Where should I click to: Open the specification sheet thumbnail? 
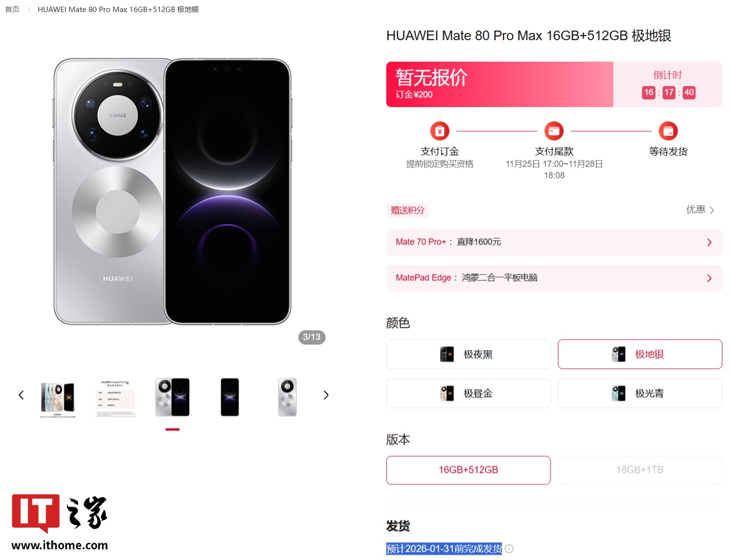coord(116,398)
